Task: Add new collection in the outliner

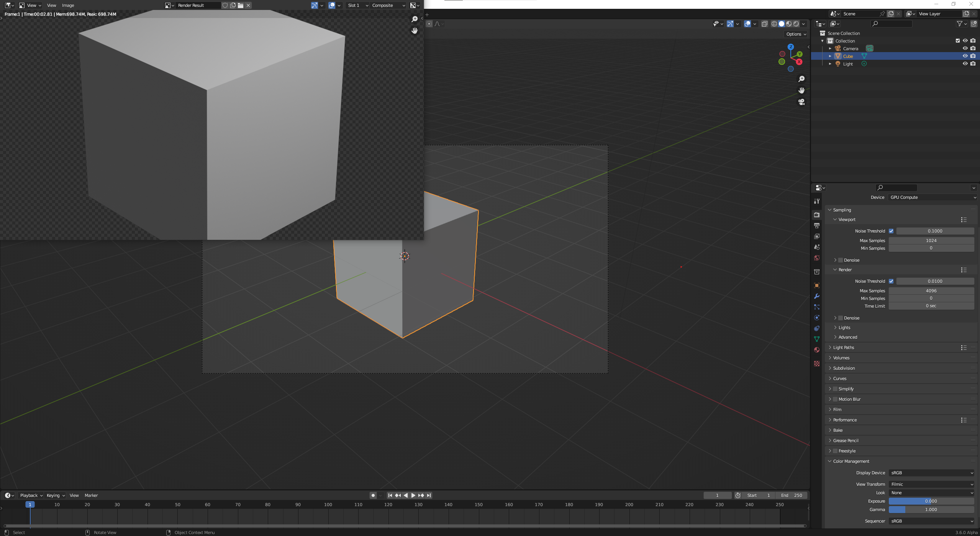Action: pos(973,24)
